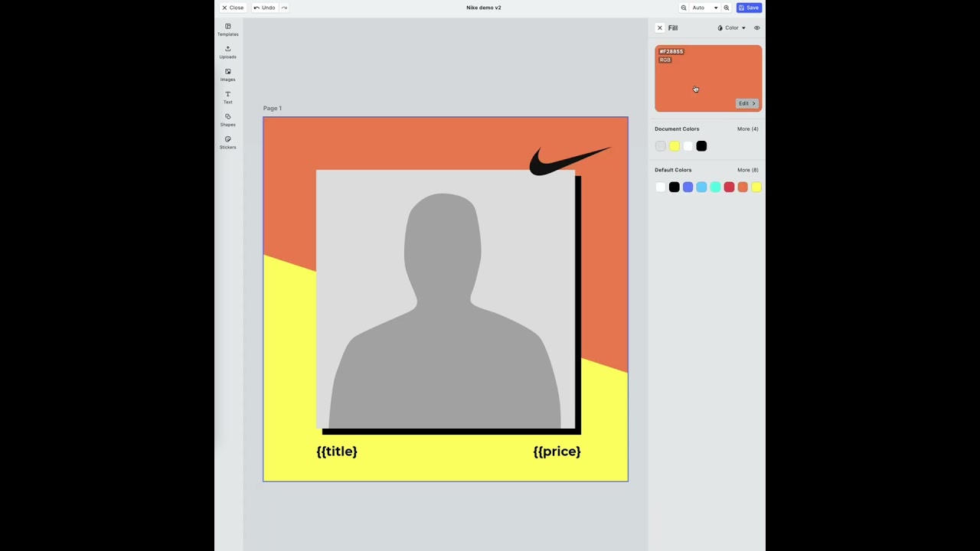
Task: Choose yellow default color swatch
Action: point(756,187)
